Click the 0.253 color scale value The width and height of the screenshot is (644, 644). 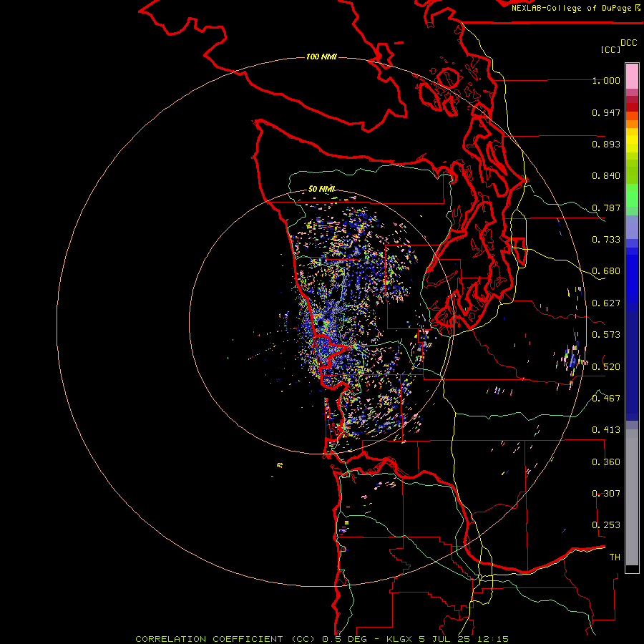[x=606, y=525]
